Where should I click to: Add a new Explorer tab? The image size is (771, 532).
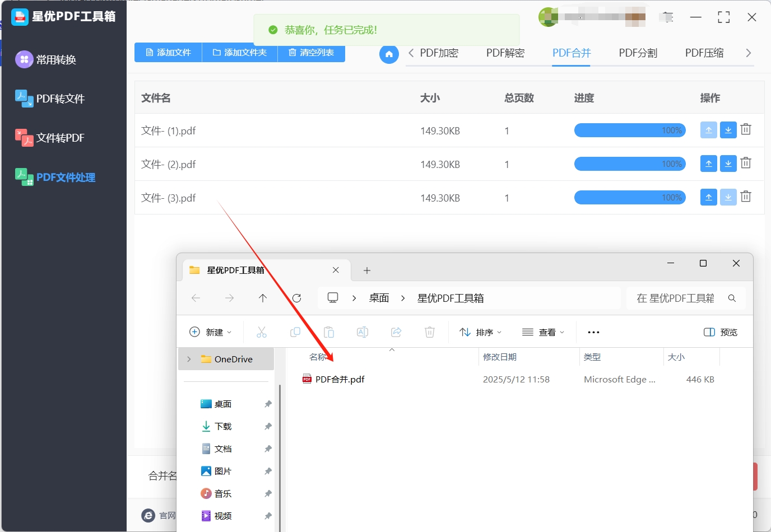pos(367,270)
